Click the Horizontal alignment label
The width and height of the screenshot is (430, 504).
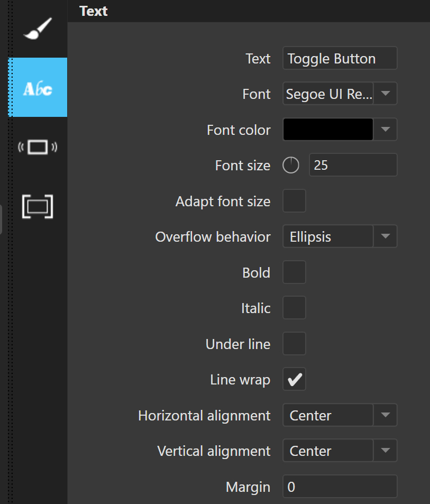[204, 416]
